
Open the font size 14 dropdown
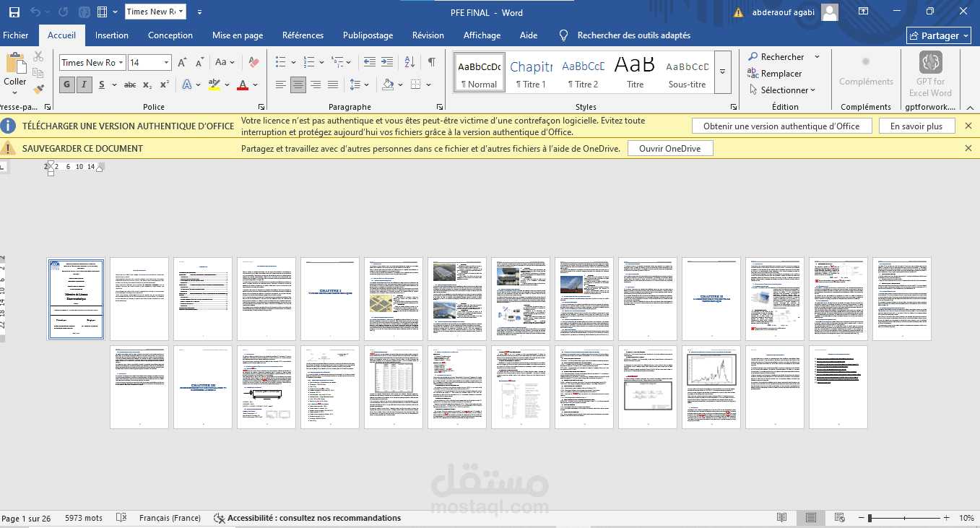coord(166,63)
